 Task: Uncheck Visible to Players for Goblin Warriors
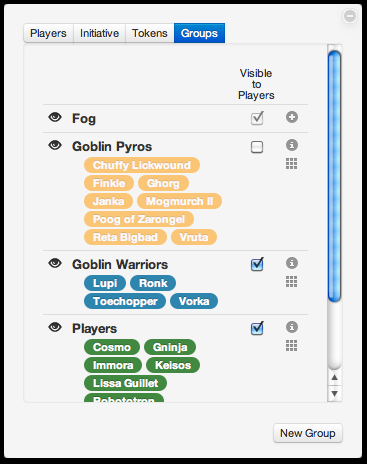tap(257, 264)
